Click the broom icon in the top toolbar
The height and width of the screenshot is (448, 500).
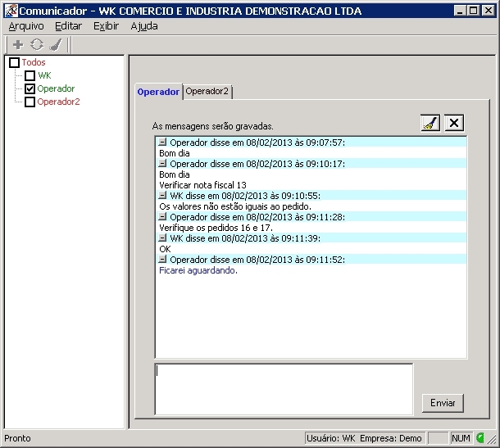(55, 44)
